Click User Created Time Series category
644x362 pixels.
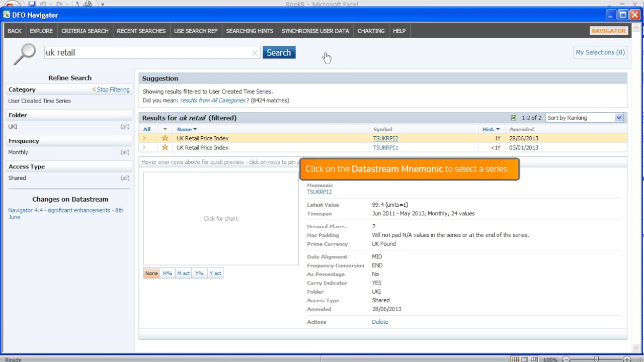click(x=40, y=101)
